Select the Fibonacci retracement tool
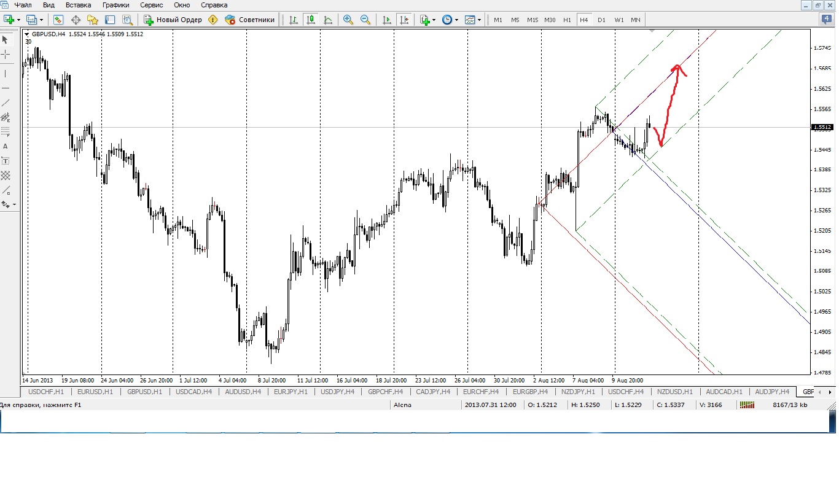 (6, 131)
